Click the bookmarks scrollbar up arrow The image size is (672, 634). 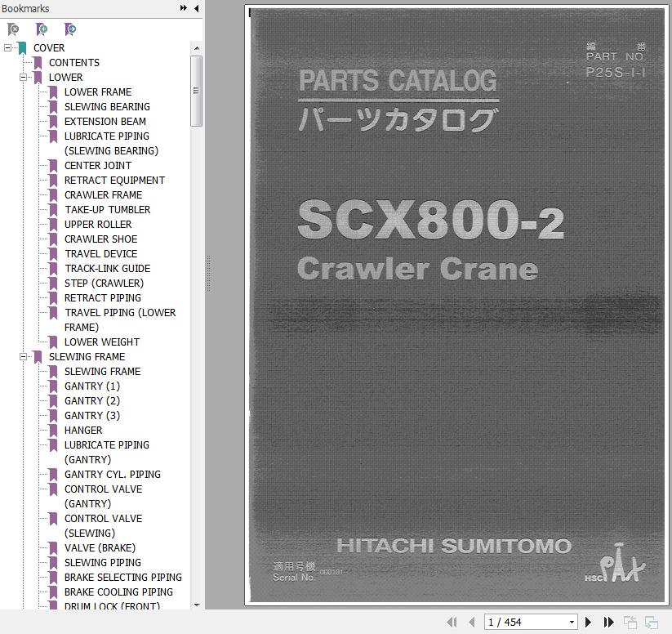(197, 48)
